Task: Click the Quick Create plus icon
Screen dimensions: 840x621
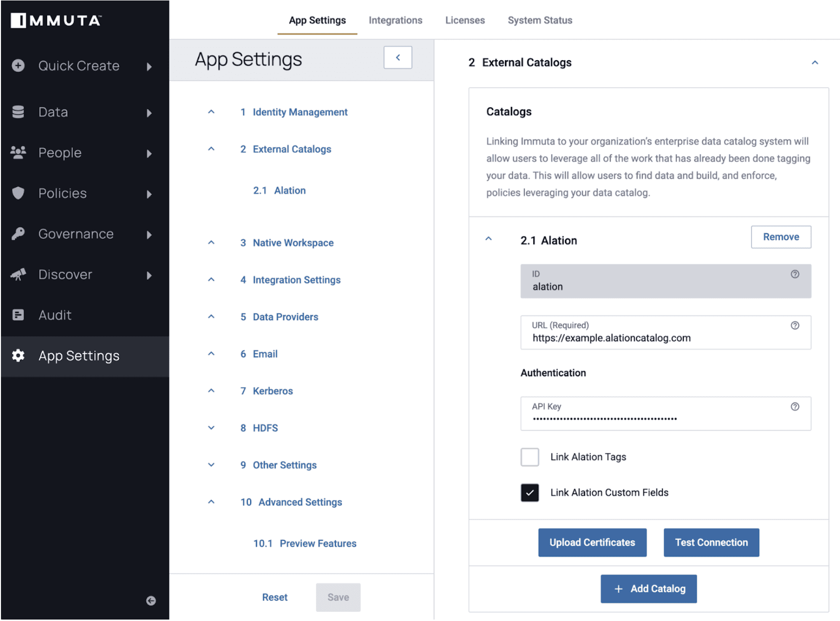Action: 18,66
